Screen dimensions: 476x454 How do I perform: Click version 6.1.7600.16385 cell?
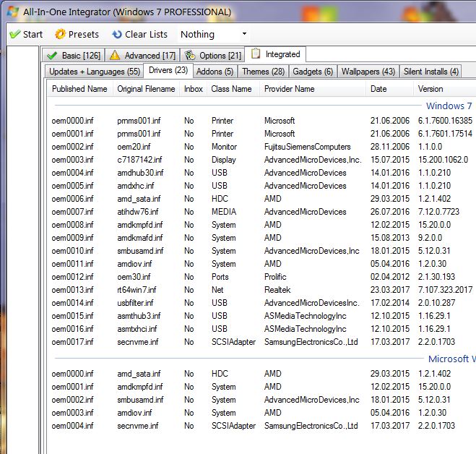[445, 121]
